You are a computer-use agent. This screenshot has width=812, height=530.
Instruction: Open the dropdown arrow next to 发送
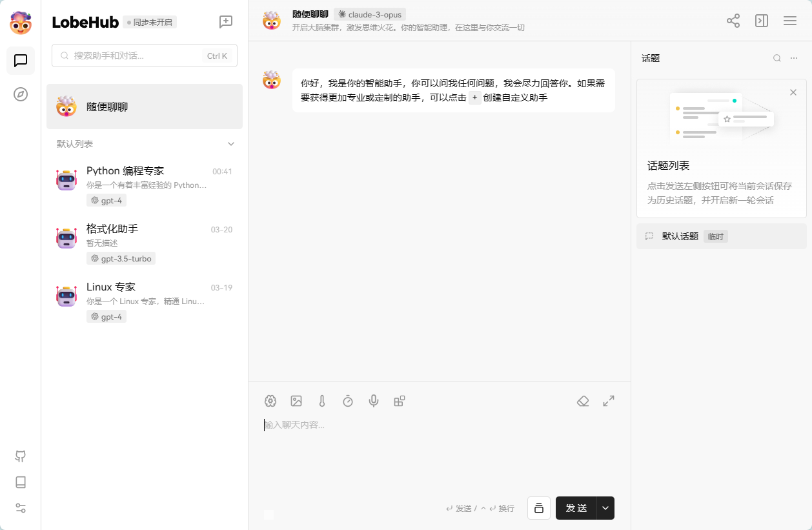point(605,508)
